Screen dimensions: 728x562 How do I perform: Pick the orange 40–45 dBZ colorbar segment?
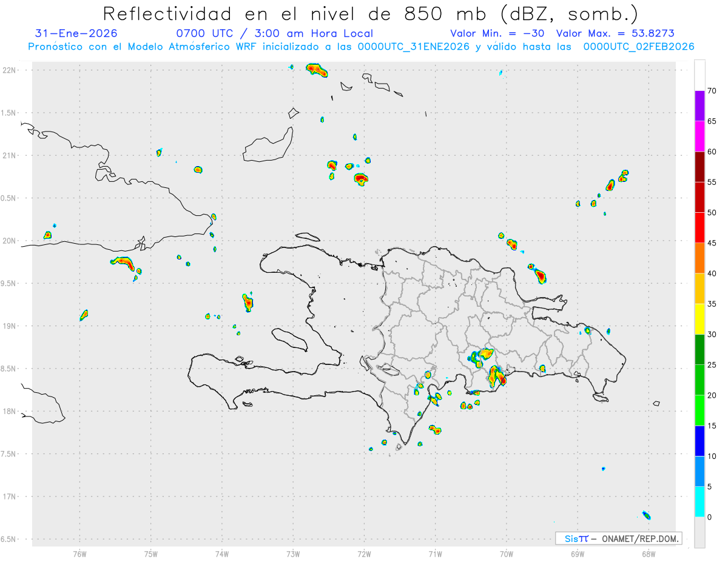pyautogui.click(x=699, y=258)
